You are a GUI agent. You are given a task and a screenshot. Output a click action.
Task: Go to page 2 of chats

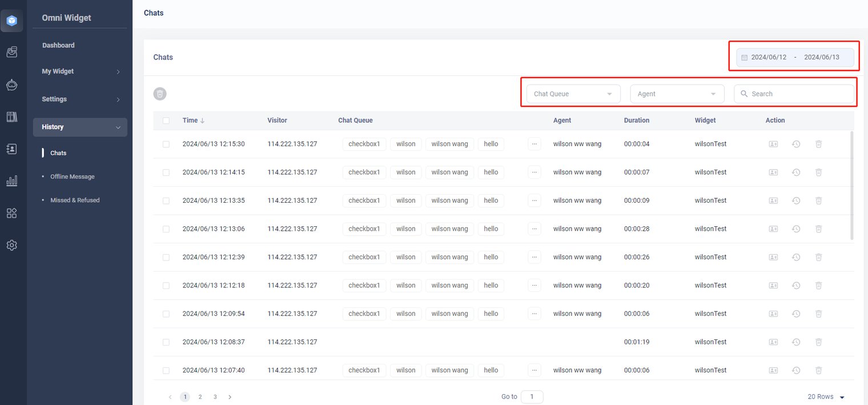200,396
